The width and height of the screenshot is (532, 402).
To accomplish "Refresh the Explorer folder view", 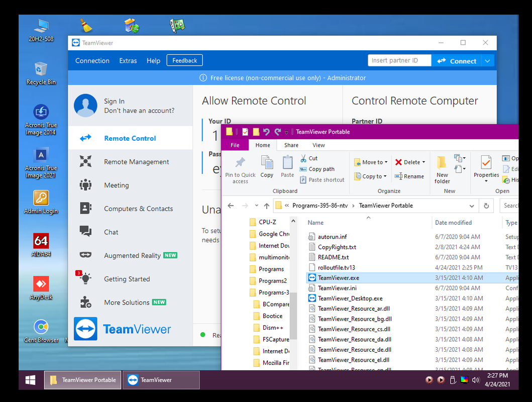I will tap(486, 206).
